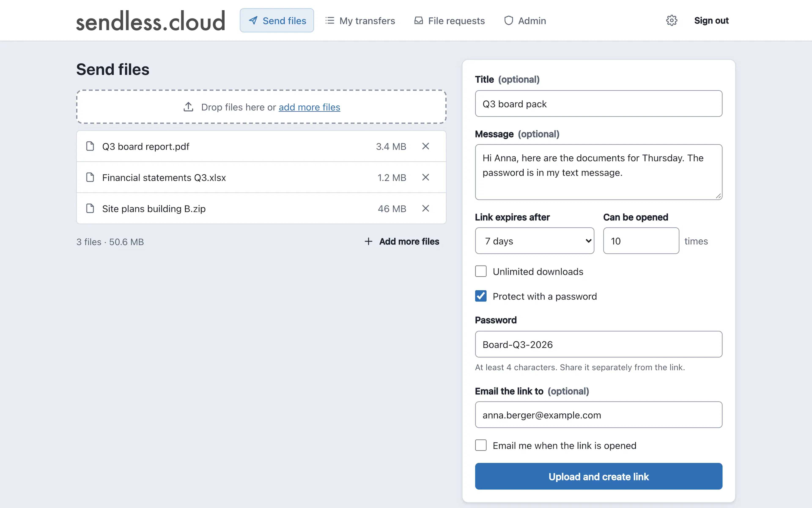812x508 pixels.
Task: Open File requests page
Action: (x=449, y=21)
